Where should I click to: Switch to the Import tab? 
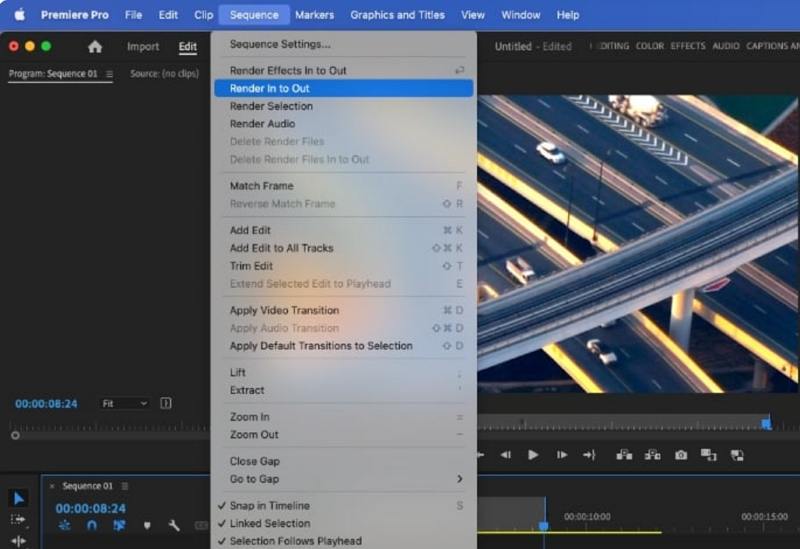pyautogui.click(x=143, y=47)
